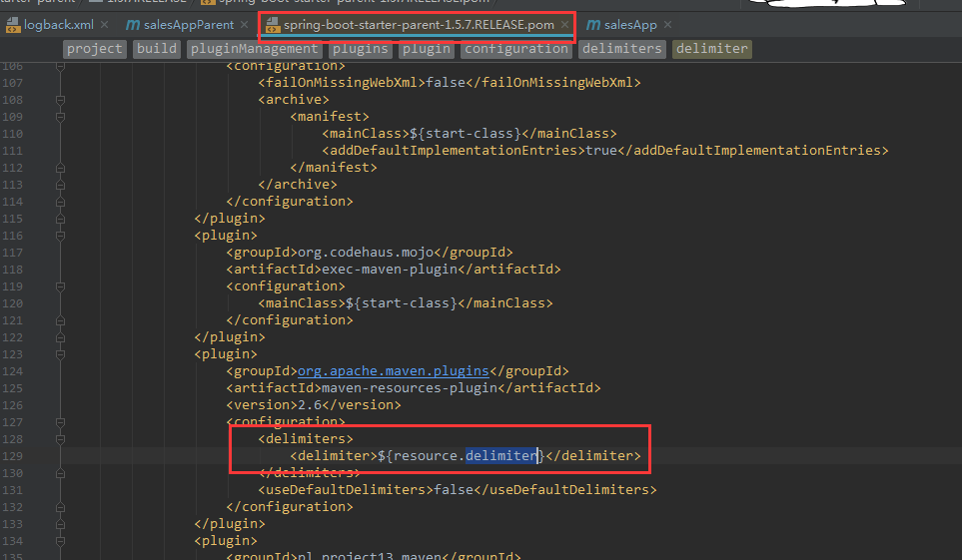Click the Maven icon on salesApp tab
This screenshot has width=962, height=560.
592,25
